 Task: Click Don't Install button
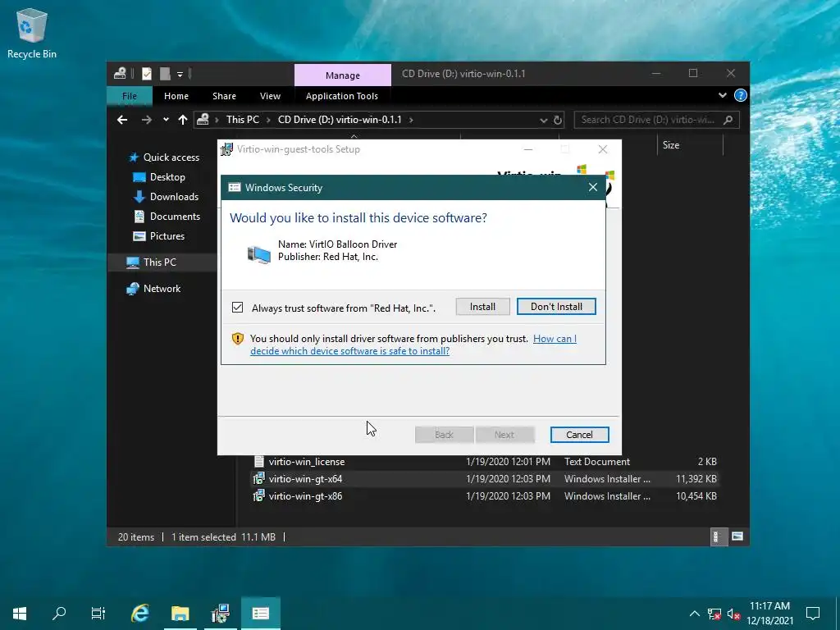pyautogui.click(x=556, y=307)
